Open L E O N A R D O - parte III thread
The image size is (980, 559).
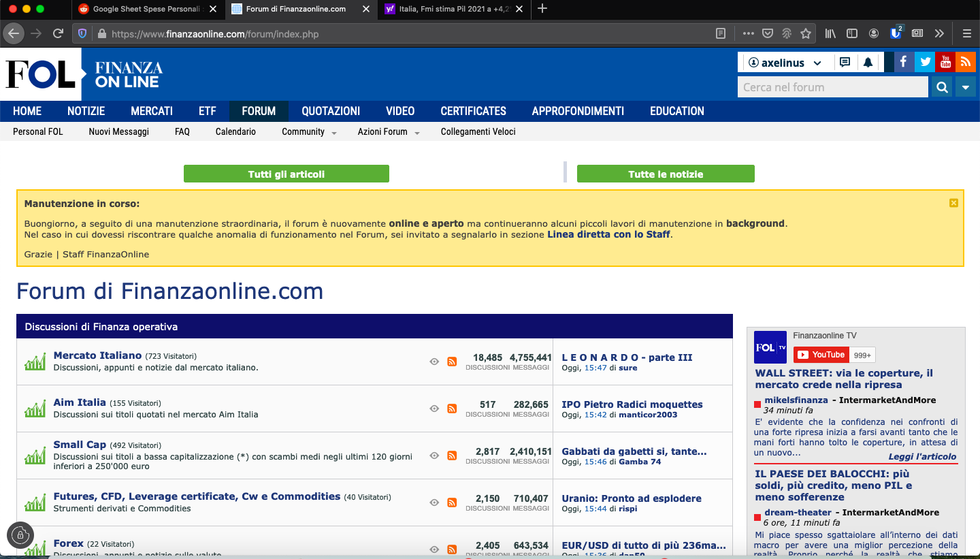627,357
